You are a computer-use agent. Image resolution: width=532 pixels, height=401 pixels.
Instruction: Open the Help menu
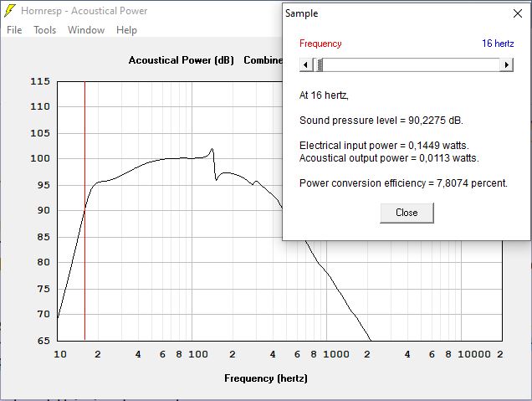[126, 30]
